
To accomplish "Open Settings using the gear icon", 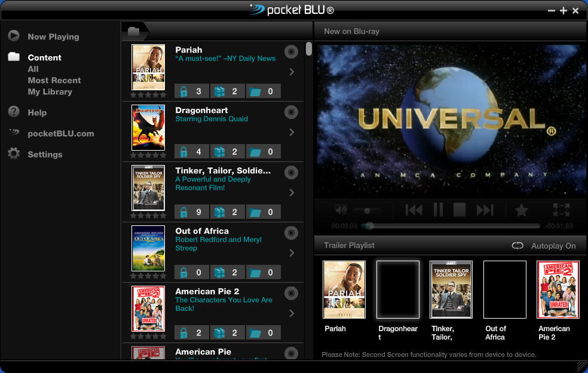I will point(14,154).
